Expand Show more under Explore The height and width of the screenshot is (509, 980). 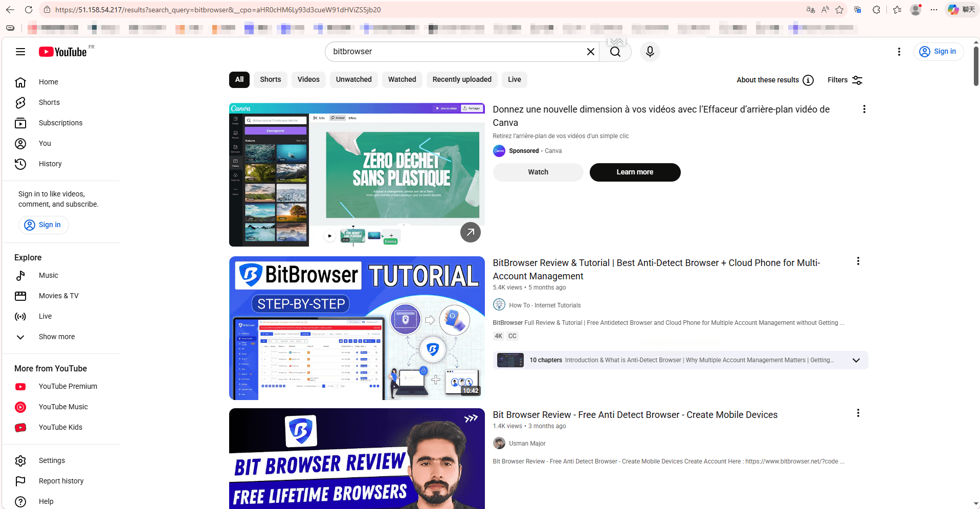56,337
